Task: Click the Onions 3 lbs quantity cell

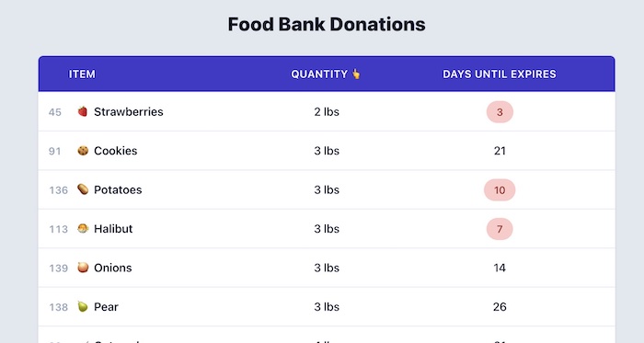Action: (327, 268)
